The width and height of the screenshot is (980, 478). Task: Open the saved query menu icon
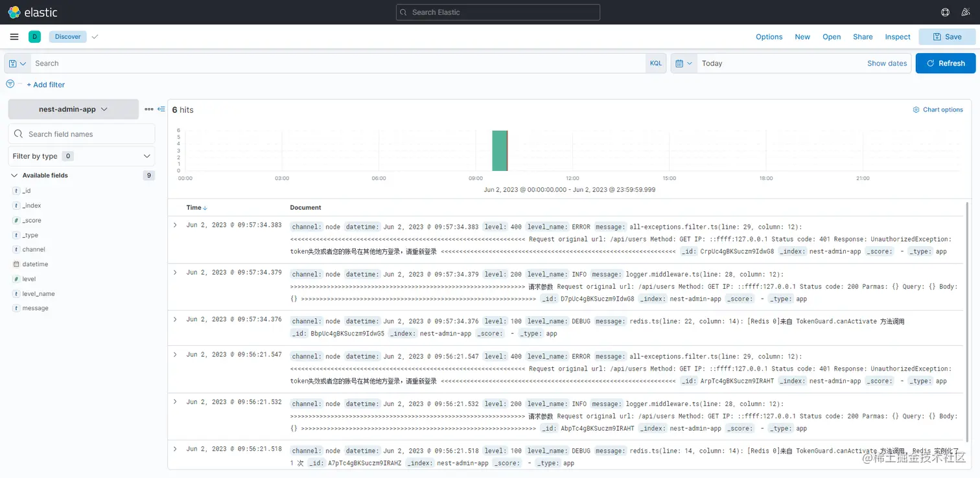point(17,63)
